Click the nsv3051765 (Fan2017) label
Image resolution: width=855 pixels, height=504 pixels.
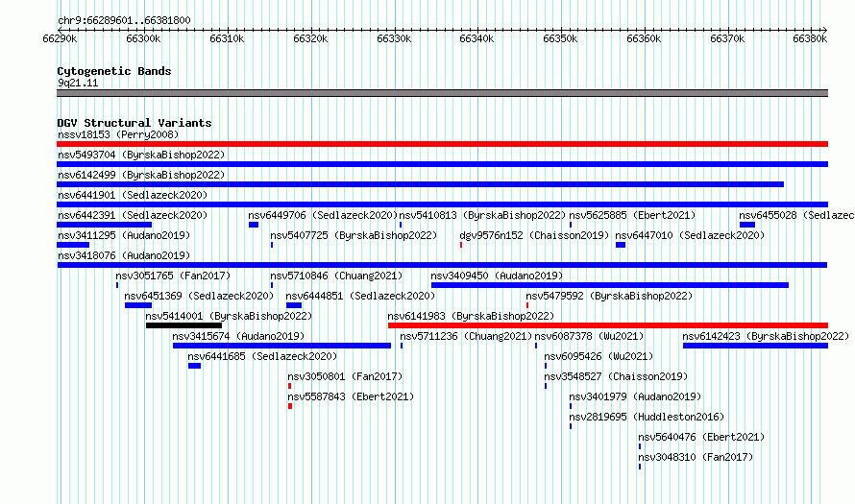pyautogui.click(x=173, y=276)
